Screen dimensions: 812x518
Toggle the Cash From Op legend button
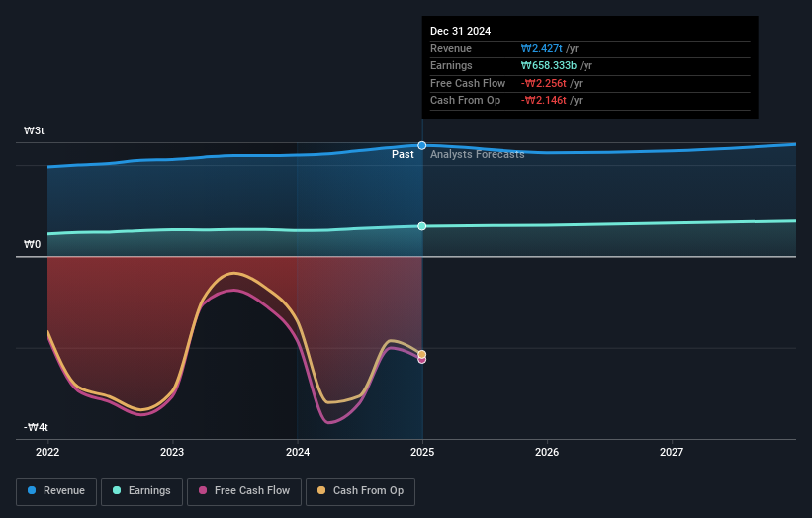360,491
